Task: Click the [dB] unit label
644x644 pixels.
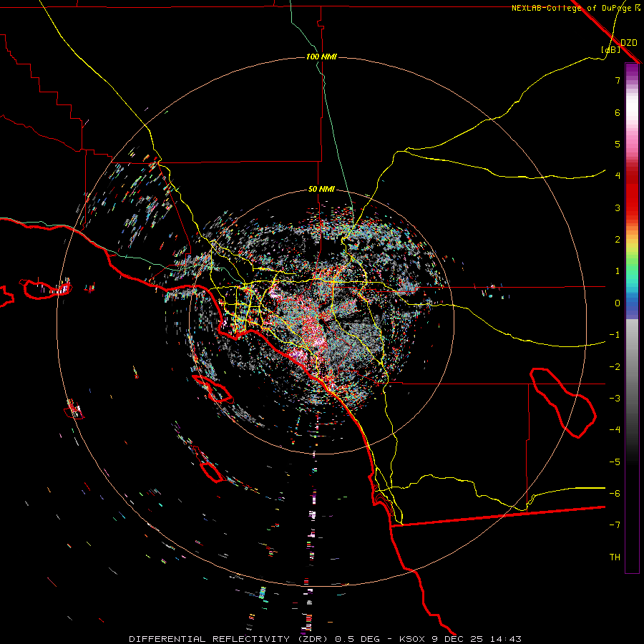Action: coord(611,49)
